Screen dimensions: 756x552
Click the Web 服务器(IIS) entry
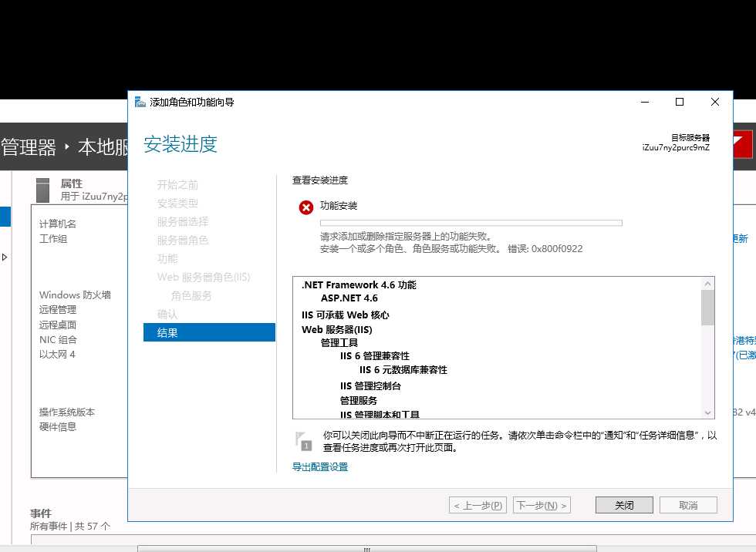[337, 330]
